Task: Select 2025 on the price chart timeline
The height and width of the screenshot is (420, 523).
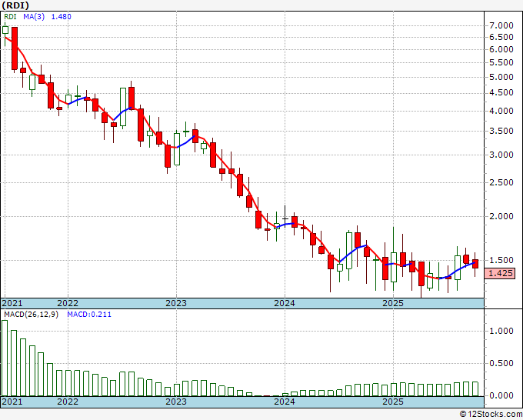Action: coord(393,303)
